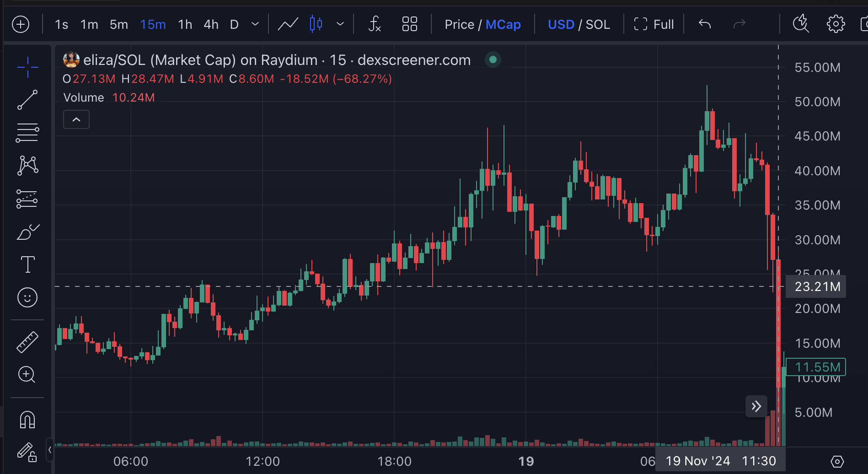Select the 4h timeframe
This screenshot has width=868, height=474.
211,24
